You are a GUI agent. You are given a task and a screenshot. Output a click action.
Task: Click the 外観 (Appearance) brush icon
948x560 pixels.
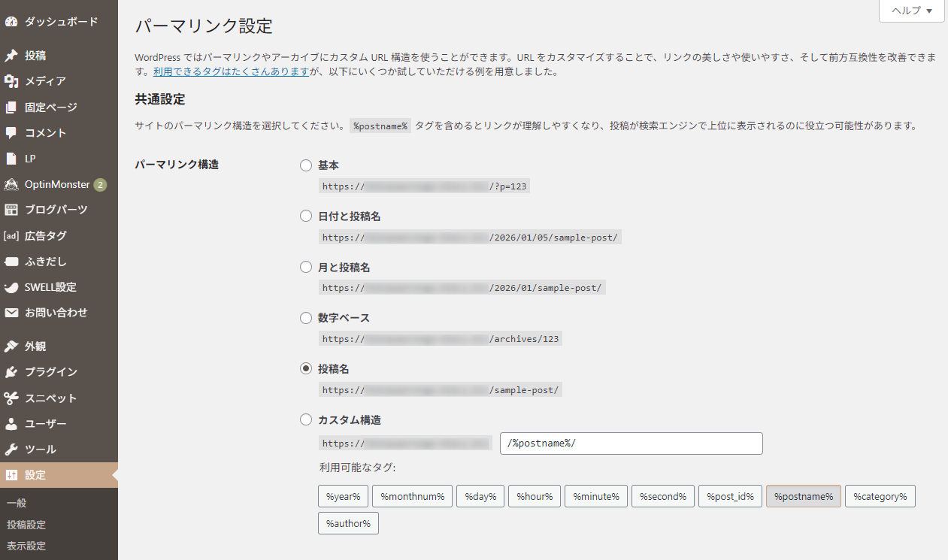12,346
